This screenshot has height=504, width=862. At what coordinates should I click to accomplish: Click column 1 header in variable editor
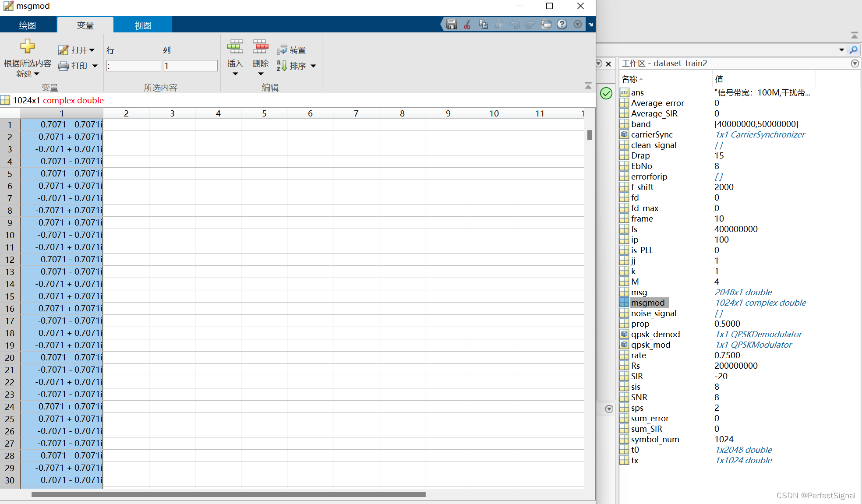(61, 113)
